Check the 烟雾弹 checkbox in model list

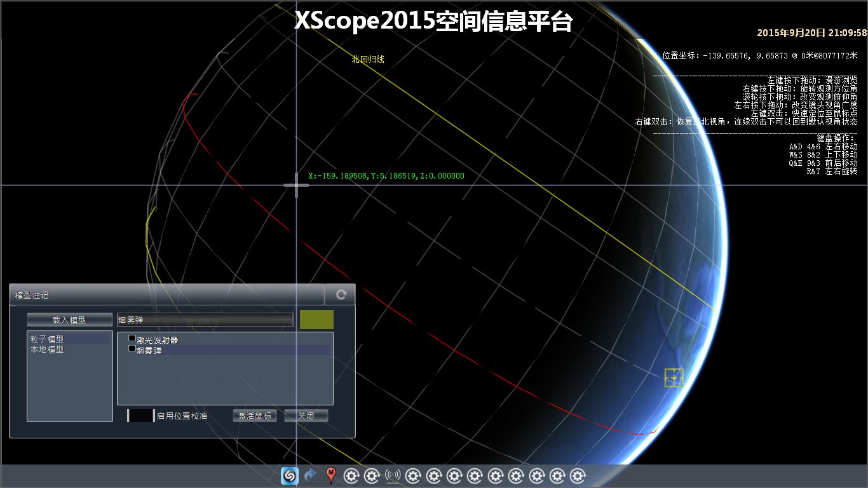[132, 349]
